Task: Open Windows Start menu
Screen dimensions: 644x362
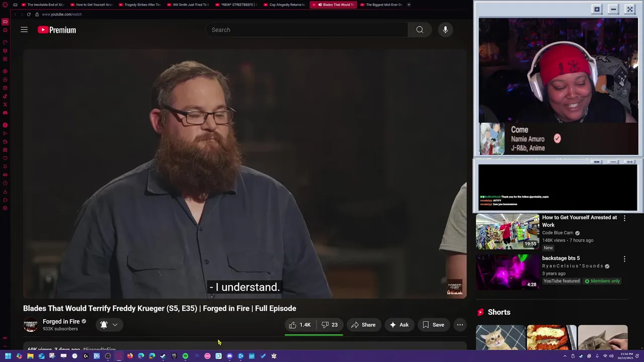Action: pos(8,356)
